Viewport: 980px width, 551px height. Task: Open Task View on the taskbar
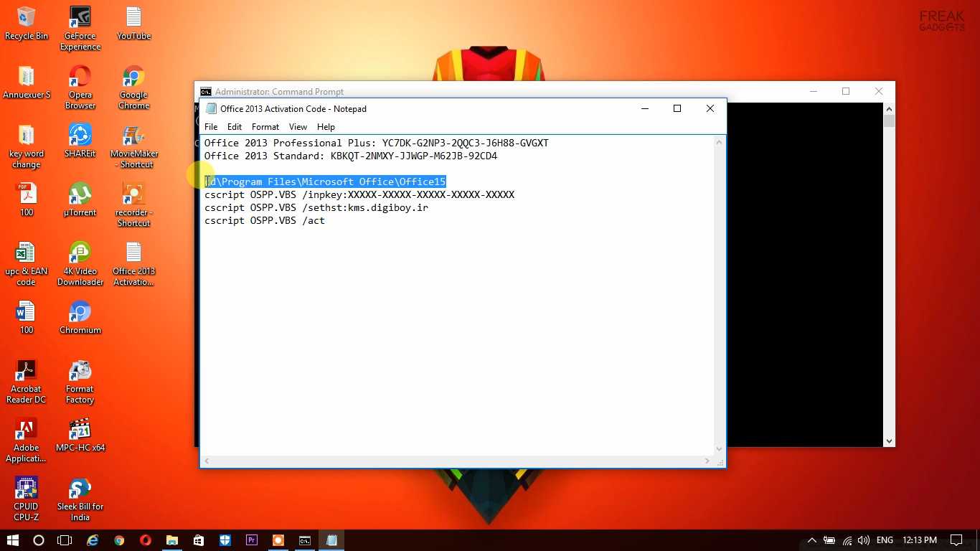65,540
